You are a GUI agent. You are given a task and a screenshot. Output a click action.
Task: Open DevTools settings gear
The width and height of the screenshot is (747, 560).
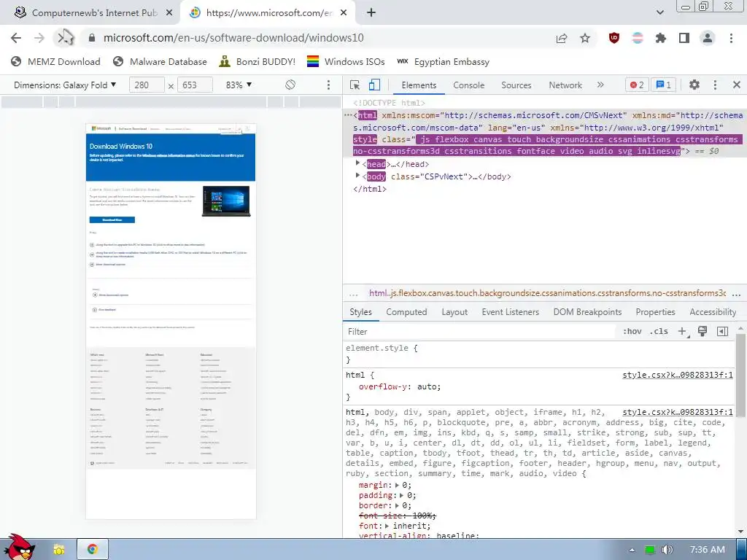coord(694,85)
